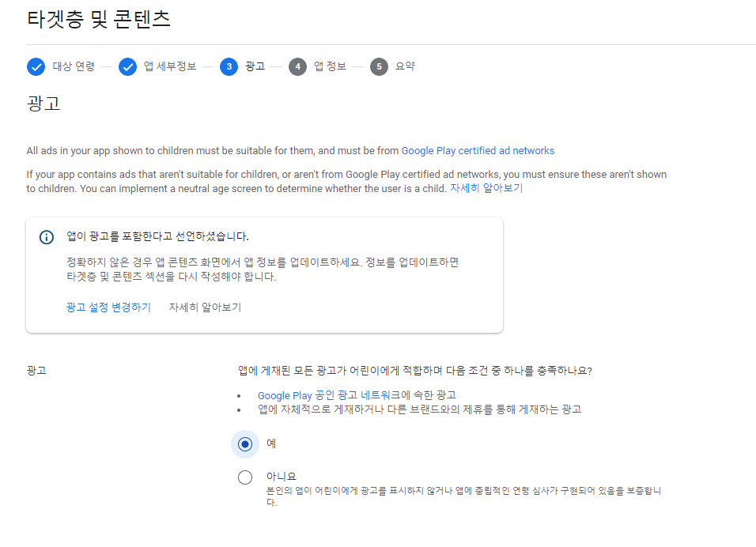The width and height of the screenshot is (756, 547).
Task: Click the step 4 circle icon for 앱 정보
Action: pos(297,66)
